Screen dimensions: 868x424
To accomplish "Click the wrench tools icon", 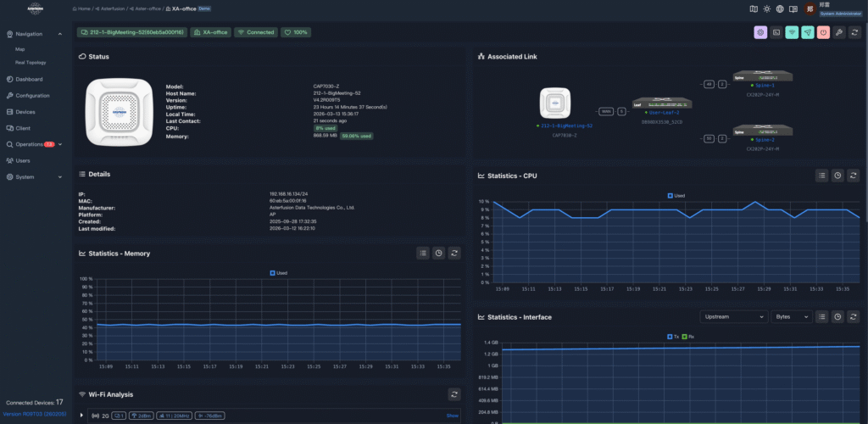I will (x=838, y=32).
